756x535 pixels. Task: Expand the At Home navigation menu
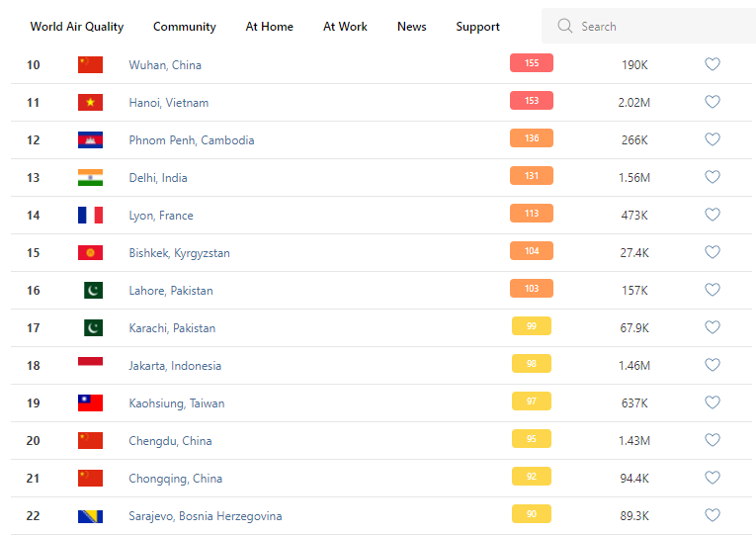269,27
